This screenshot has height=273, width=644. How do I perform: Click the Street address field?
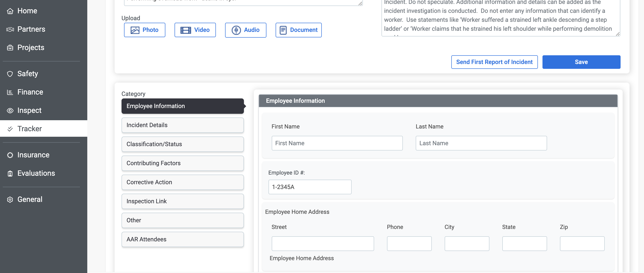tap(323, 244)
